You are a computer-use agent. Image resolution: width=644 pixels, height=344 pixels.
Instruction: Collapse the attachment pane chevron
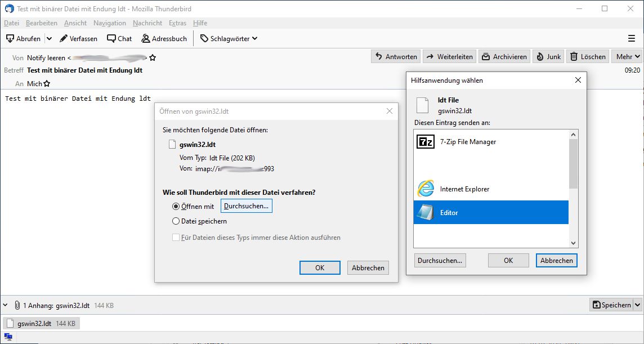[5, 305]
